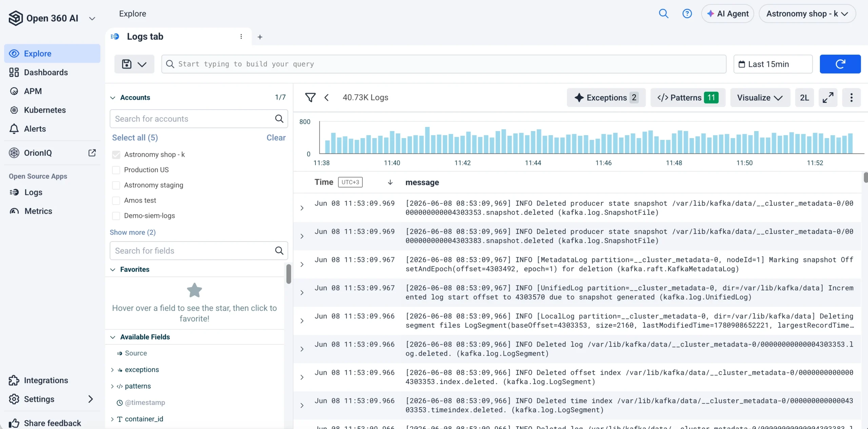Image resolution: width=868 pixels, height=429 pixels.
Task: Click the fields panel scrollbar
Action: click(289, 274)
